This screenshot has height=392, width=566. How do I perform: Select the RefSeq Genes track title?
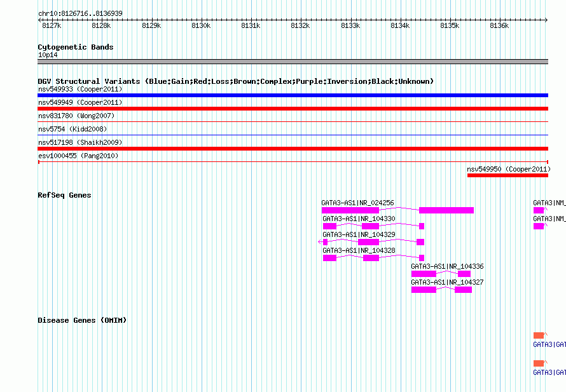[x=64, y=195]
